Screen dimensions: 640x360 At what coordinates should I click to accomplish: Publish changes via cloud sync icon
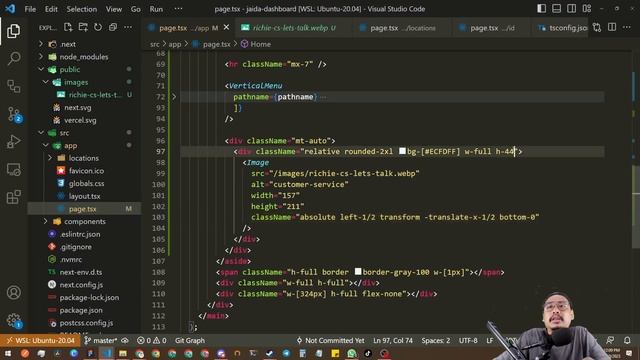pyautogui.click(x=125, y=340)
